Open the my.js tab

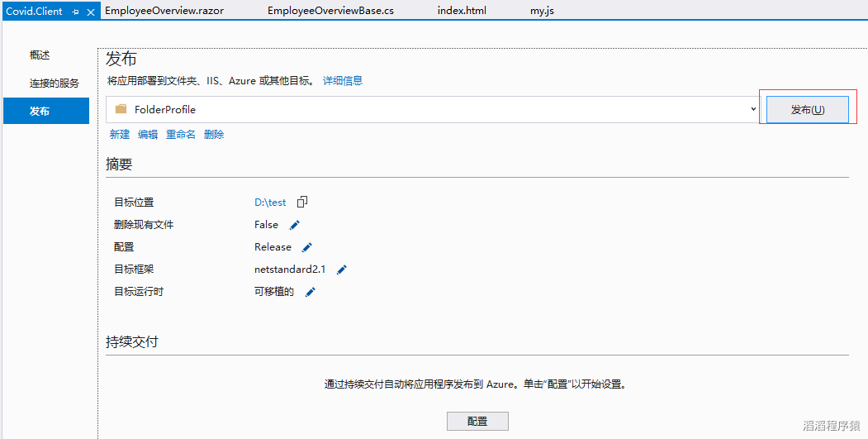(542, 11)
